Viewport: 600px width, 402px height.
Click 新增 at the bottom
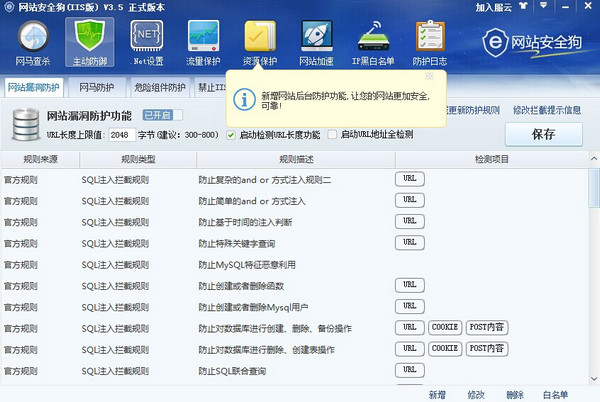point(437,395)
